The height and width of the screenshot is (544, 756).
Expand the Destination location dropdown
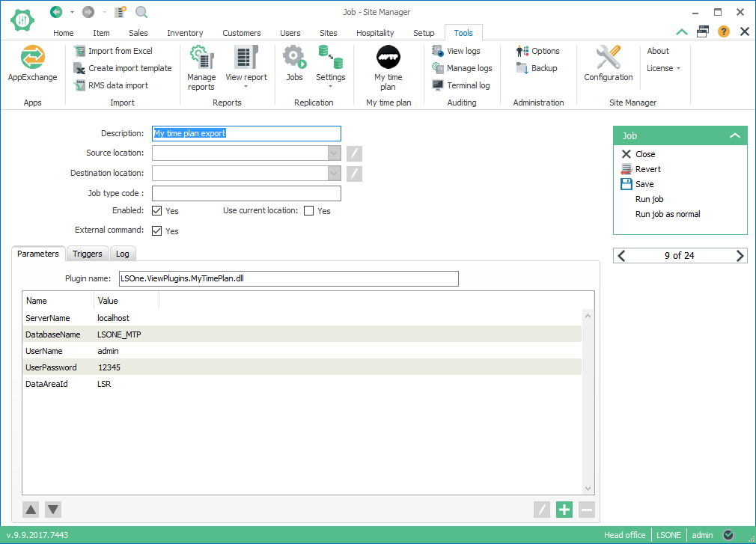pos(334,174)
